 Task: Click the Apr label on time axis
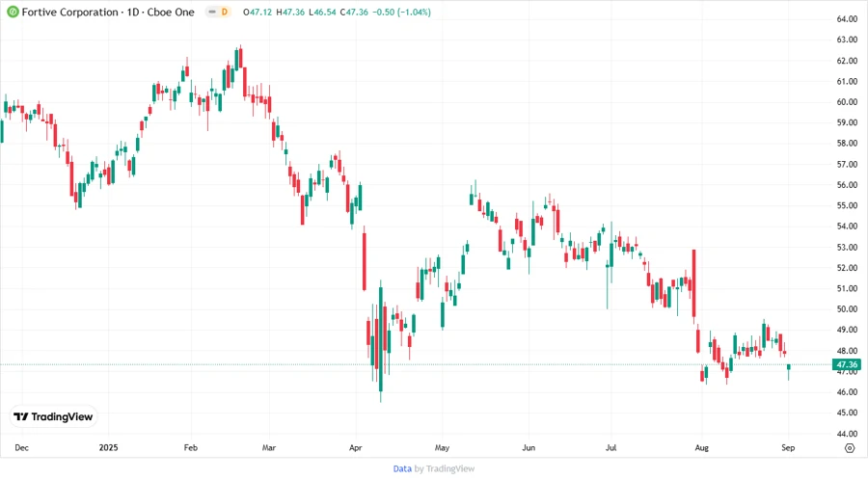click(355, 447)
